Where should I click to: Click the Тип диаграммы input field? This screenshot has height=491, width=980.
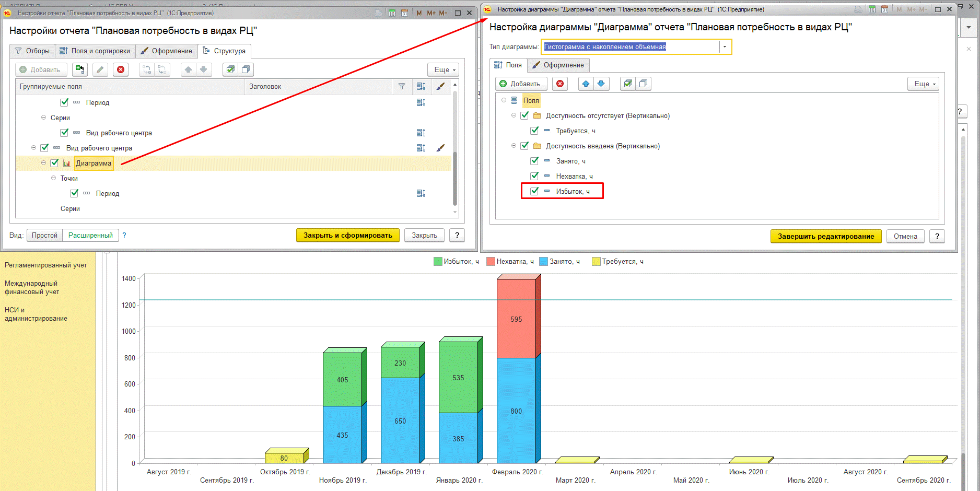pyautogui.click(x=631, y=47)
